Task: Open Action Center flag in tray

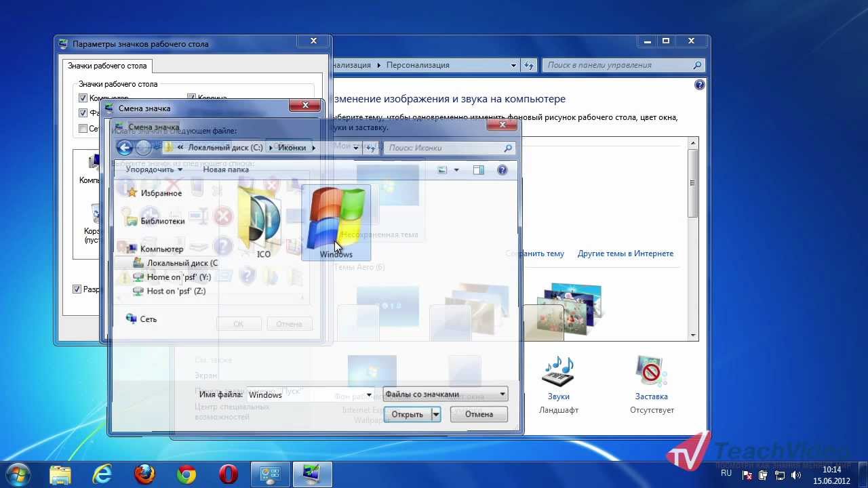Action: [x=748, y=475]
